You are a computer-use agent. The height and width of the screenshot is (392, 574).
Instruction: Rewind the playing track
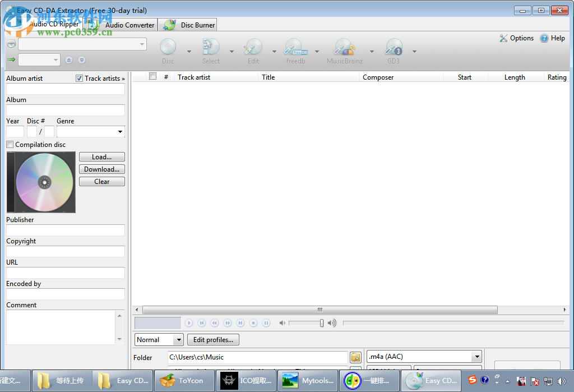pos(215,323)
